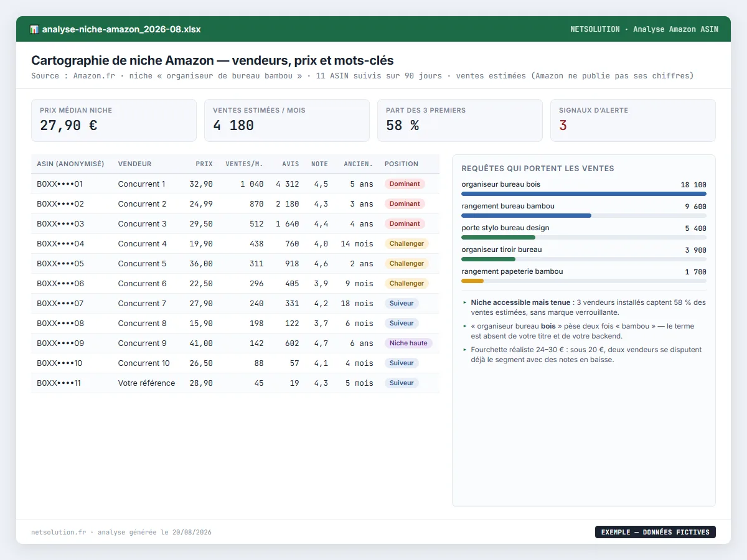Click the Challenger badge for Concurrent 6
The width and height of the screenshot is (747, 560).
pyautogui.click(x=406, y=284)
